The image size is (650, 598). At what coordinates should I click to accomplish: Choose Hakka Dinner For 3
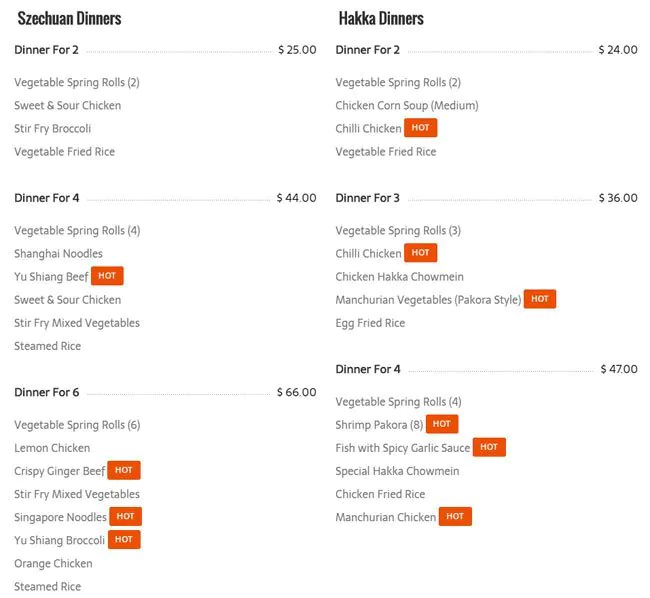click(367, 198)
